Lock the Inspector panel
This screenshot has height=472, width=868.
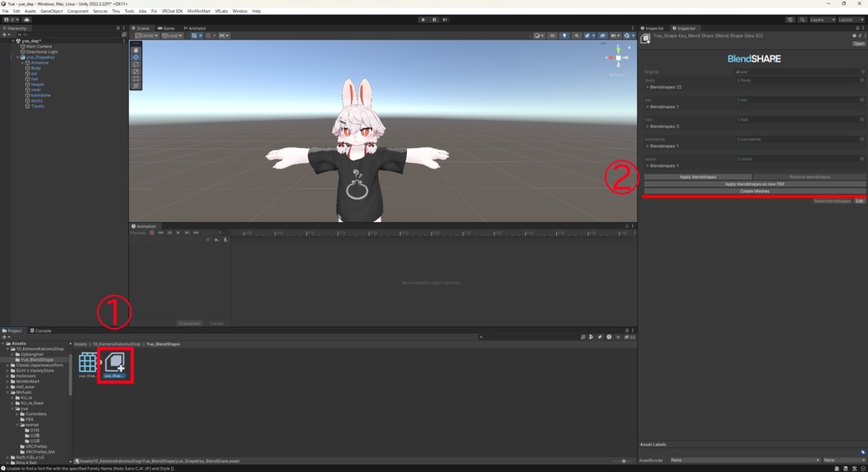click(x=858, y=28)
